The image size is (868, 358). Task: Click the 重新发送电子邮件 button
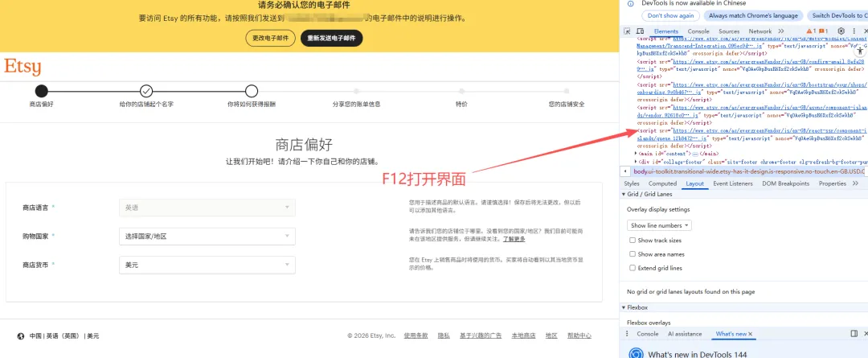(x=332, y=39)
